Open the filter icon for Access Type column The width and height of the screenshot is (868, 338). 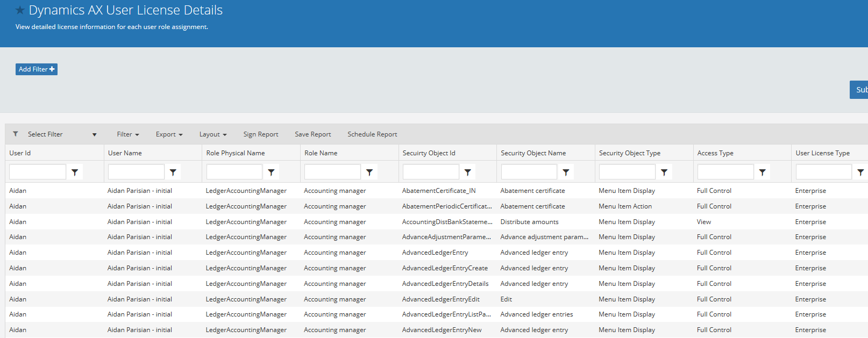click(x=763, y=172)
